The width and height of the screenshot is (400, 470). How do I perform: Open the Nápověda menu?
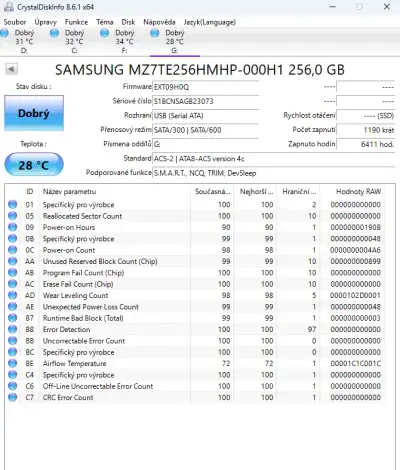159,22
